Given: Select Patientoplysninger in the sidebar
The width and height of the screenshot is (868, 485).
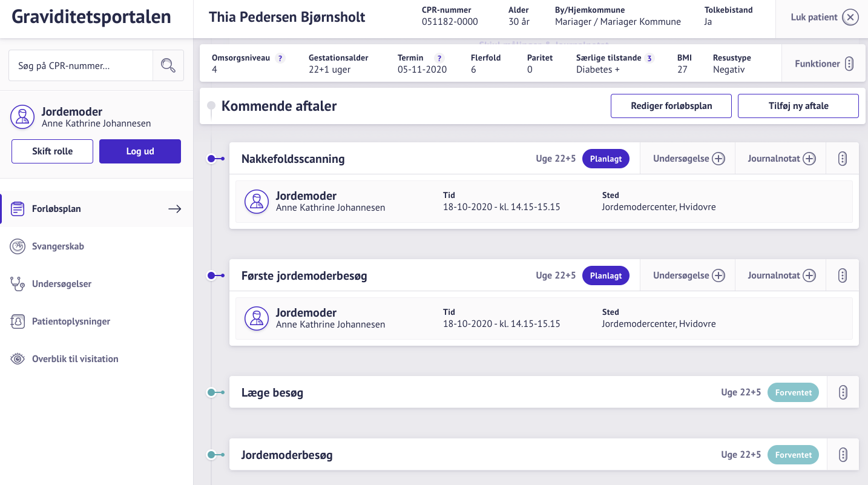Looking at the screenshot, I should (x=71, y=322).
